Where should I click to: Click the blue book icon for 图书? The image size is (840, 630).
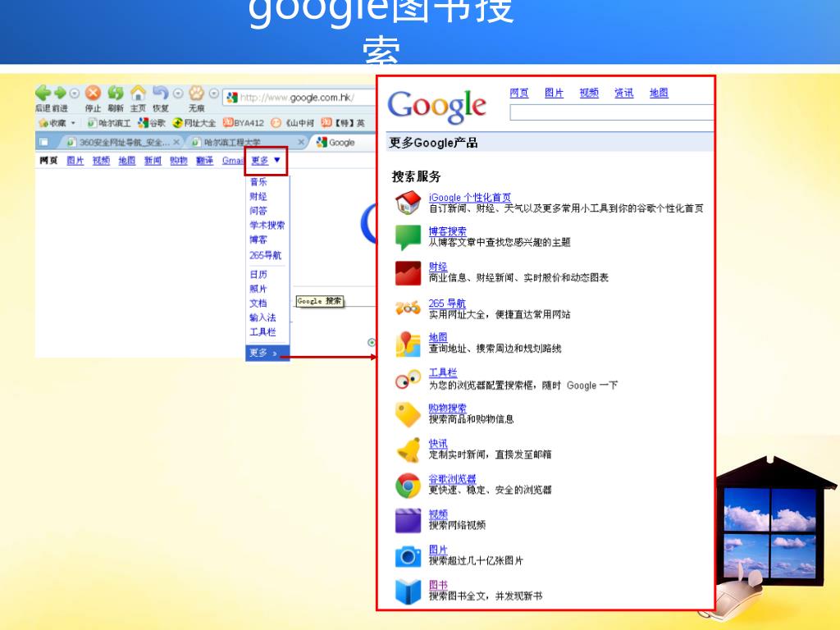click(x=409, y=591)
